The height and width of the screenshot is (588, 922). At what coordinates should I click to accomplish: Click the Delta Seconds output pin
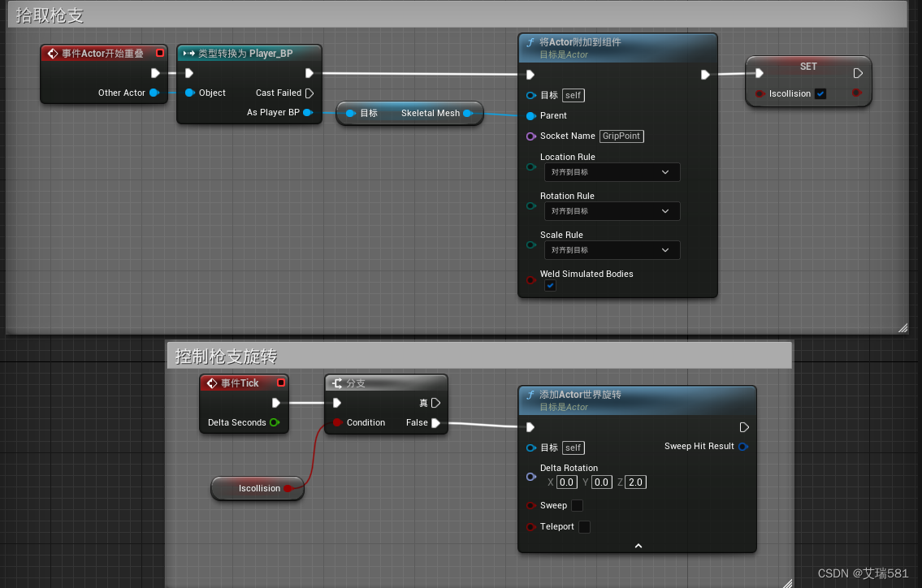[274, 423]
